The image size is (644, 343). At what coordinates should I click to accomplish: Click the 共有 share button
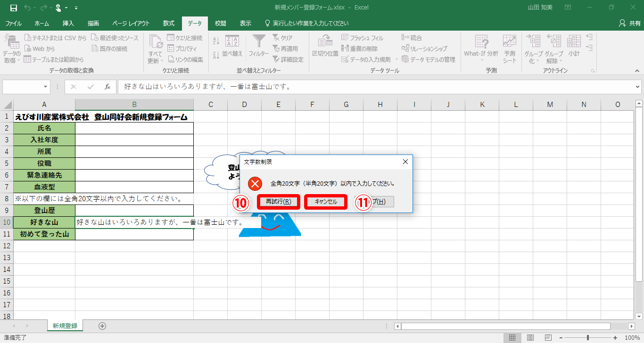(x=629, y=23)
